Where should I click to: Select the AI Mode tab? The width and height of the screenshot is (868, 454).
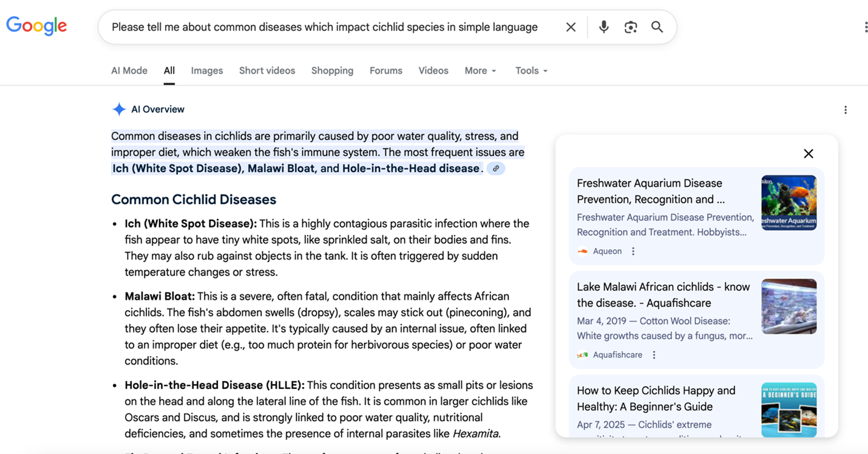click(x=129, y=70)
